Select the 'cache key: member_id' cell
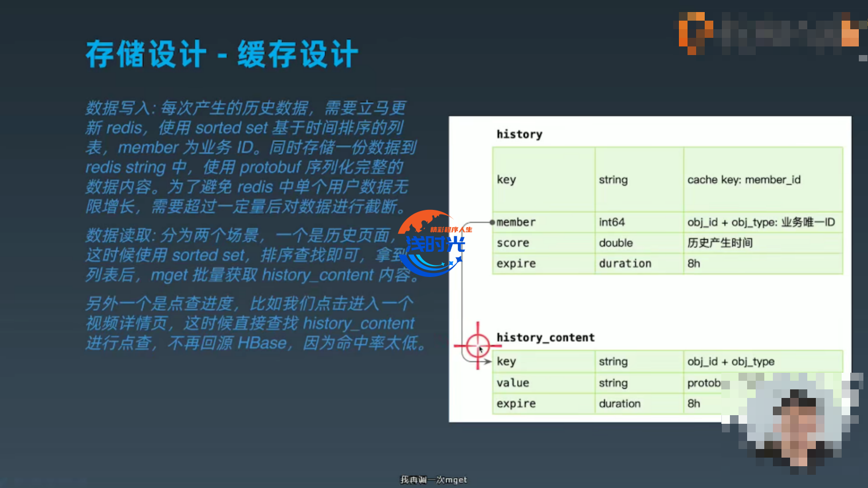Screen dimensions: 868x488 [x=744, y=180]
